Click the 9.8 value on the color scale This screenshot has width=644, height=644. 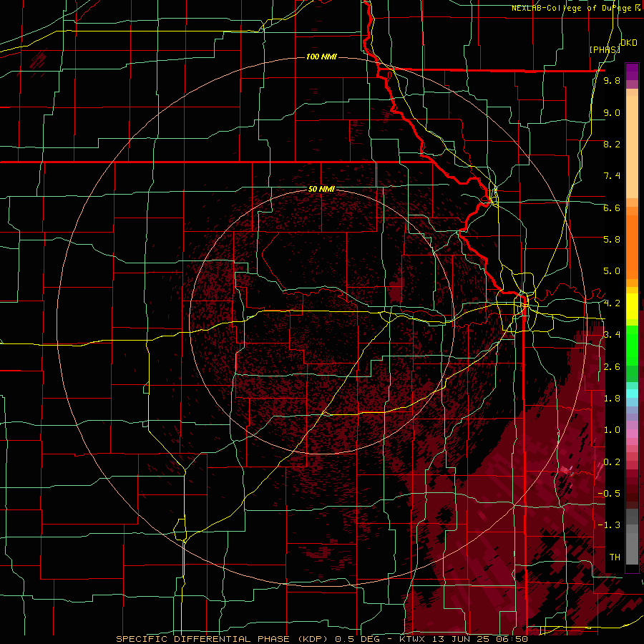(612, 80)
